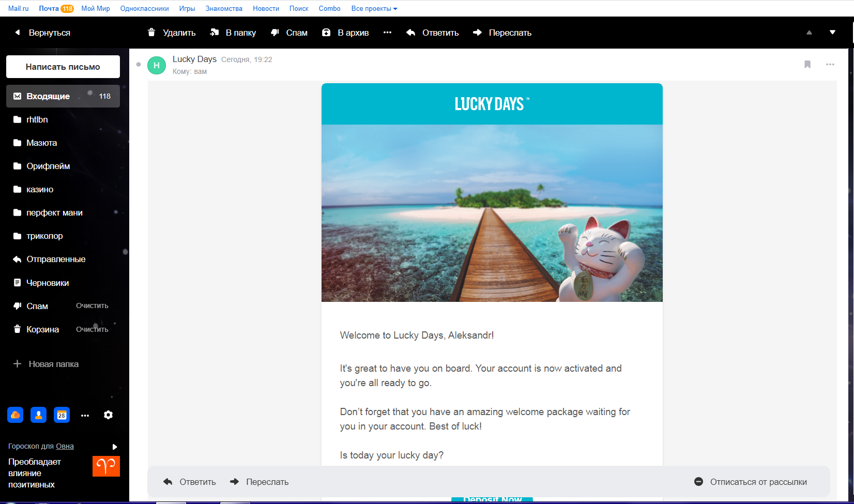Read the horoscope text Преобладает влияние позитивных
This screenshot has width=854, height=504.
[x=35, y=473]
